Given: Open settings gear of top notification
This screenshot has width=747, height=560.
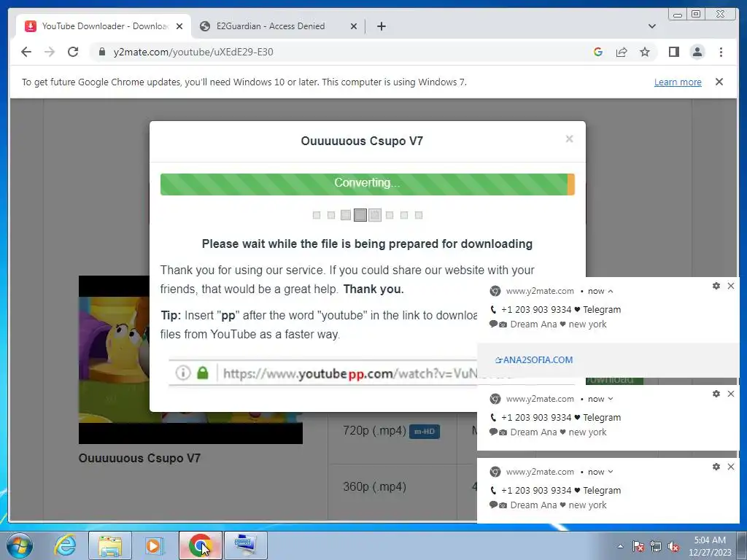Looking at the screenshot, I should coord(716,286).
